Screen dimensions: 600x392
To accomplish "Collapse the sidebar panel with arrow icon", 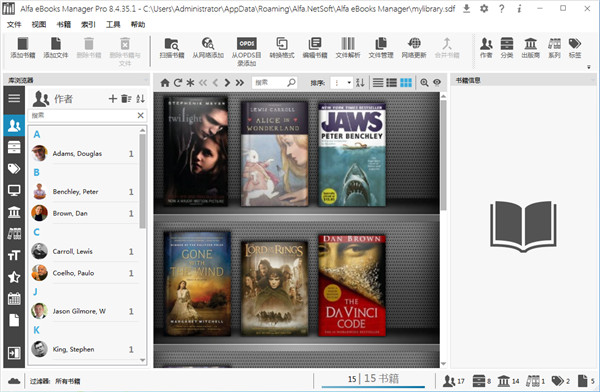I will [x=14, y=353].
